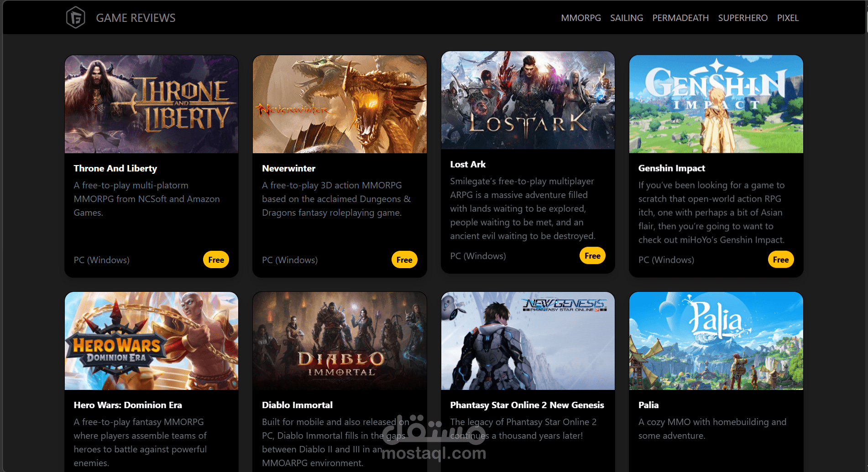
Task: Open the Palia game title
Action: 648,405
